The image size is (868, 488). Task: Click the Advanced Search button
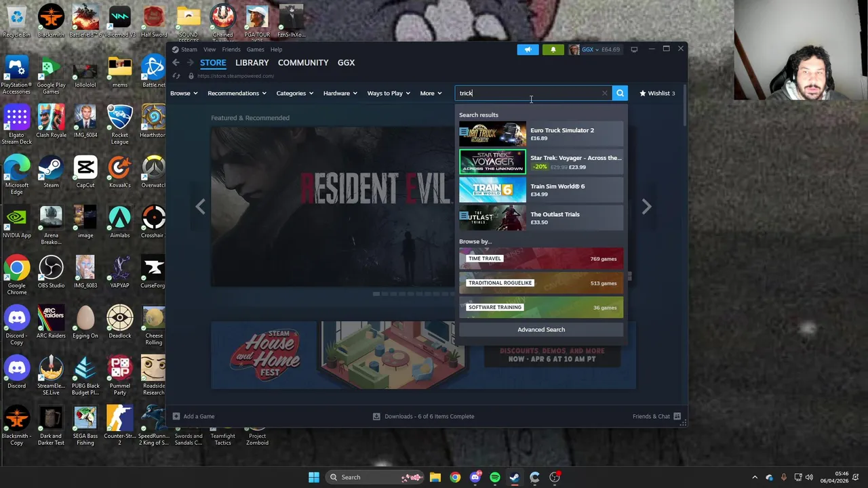pos(540,329)
